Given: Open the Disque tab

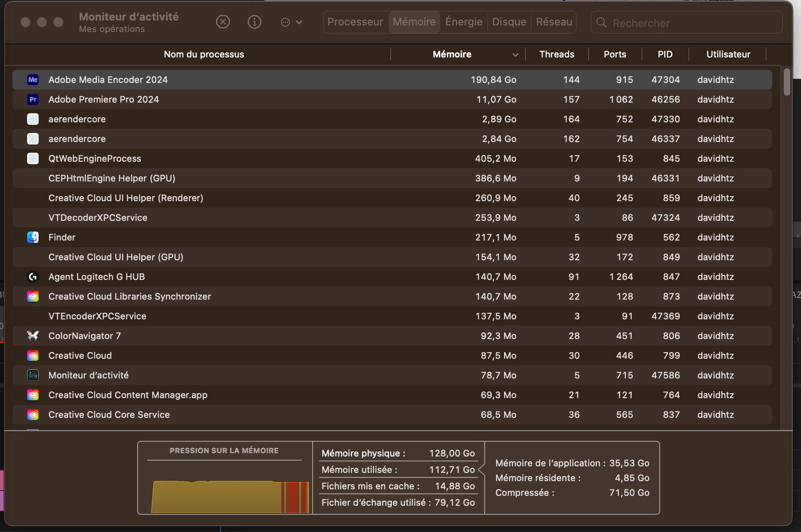Looking at the screenshot, I should 509,22.
